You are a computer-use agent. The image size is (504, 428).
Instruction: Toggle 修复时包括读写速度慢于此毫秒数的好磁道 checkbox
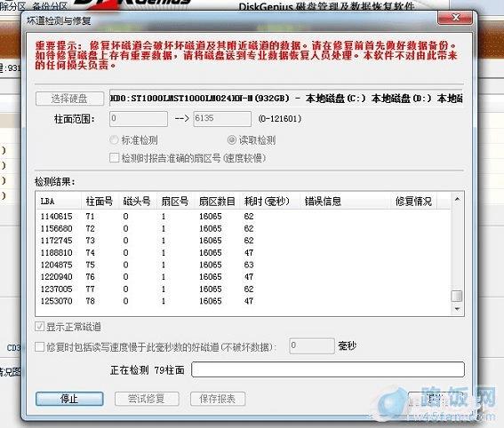(156, 347)
